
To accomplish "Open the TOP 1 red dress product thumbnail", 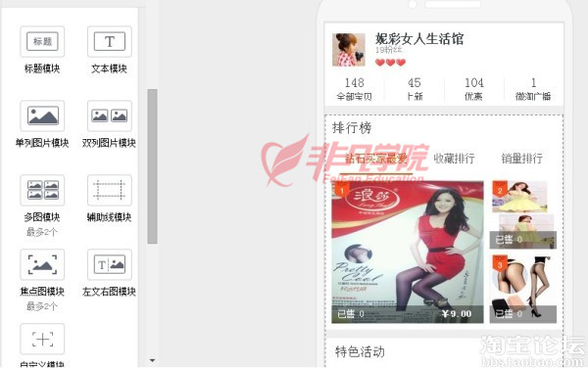I will [x=408, y=252].
